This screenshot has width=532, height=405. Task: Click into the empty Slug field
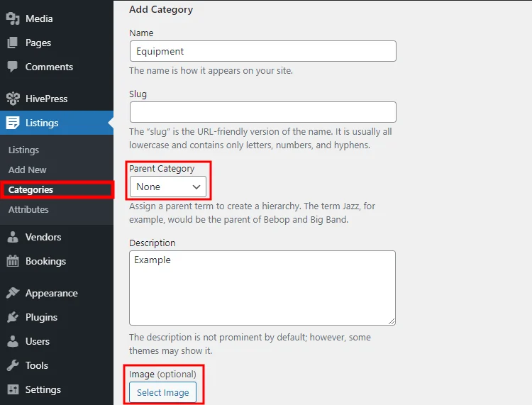tap(263, 112)
